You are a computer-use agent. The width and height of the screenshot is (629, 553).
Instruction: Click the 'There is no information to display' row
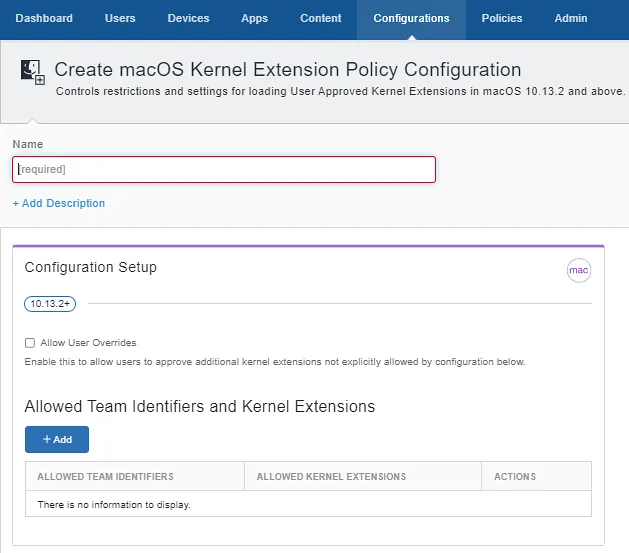pos(308,504)
